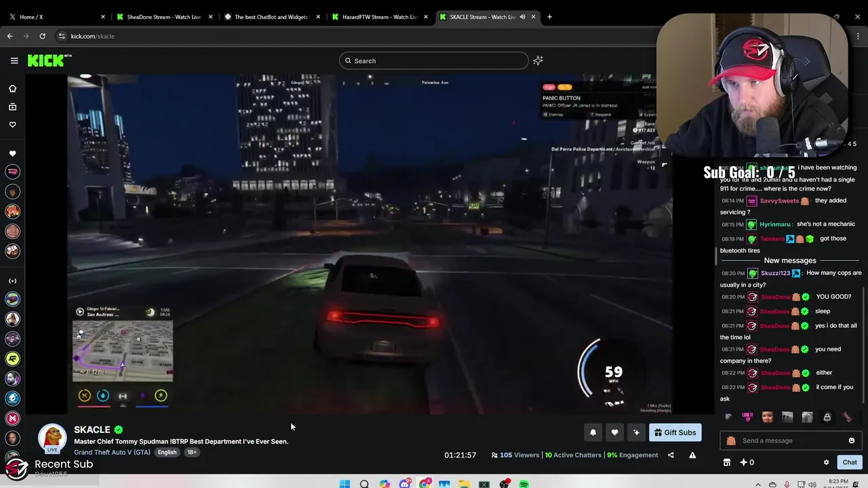Click the English language tag

pos(167,452)
